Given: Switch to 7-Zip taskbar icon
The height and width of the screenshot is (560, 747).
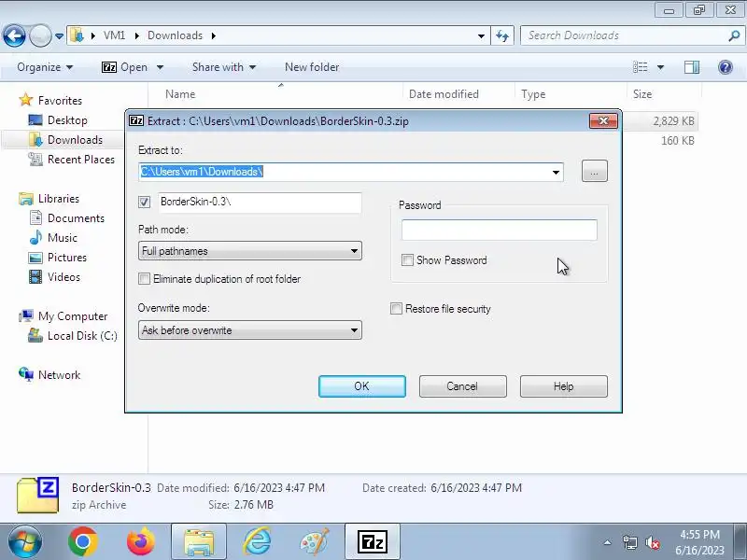Looking at the screenshot, I should (372, 542).
